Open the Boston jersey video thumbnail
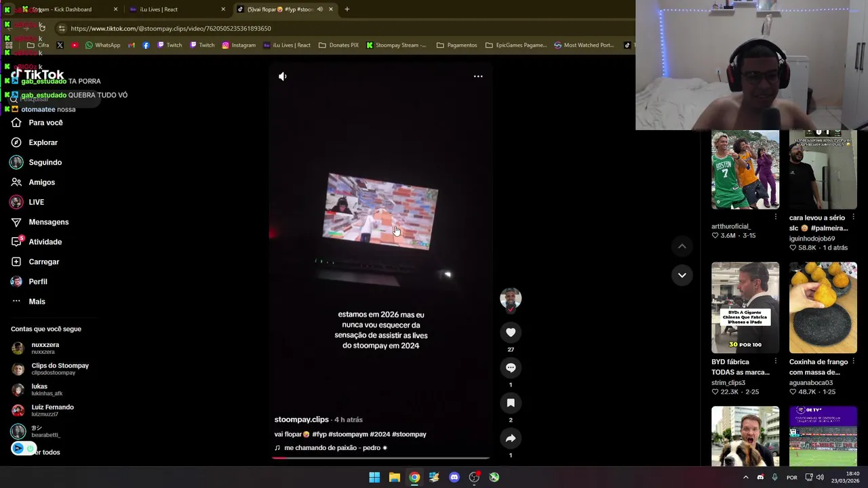The image size is (868, 488). [x=745, y=169]
